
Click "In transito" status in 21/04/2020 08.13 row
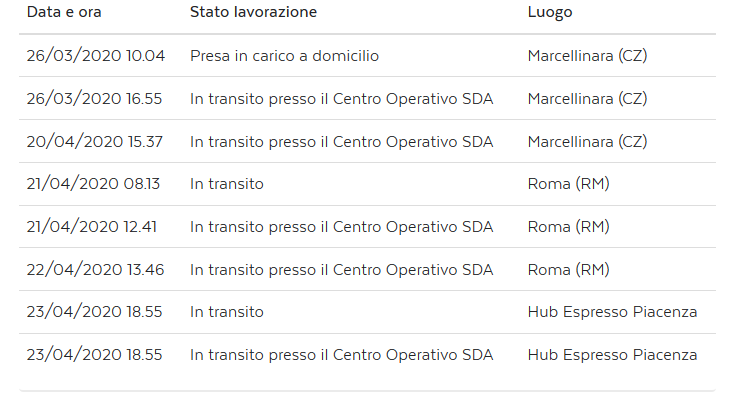click(x=227, y=184)
